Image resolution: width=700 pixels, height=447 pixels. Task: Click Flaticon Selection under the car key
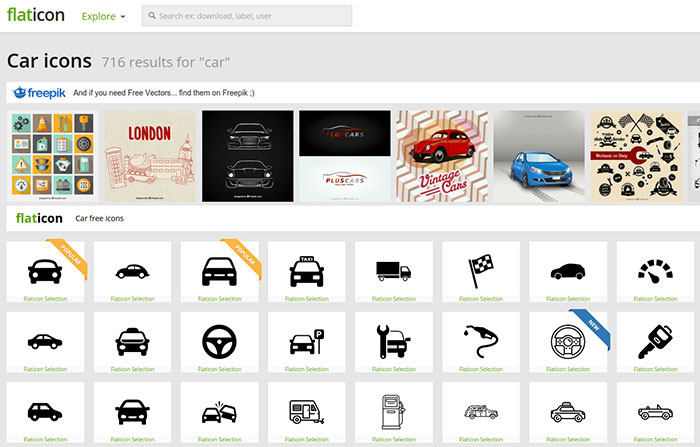click(655, 369)
